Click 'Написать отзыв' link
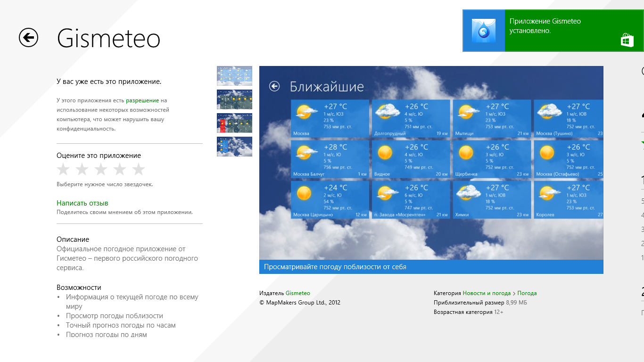The image size is (644, 362). 83,203
